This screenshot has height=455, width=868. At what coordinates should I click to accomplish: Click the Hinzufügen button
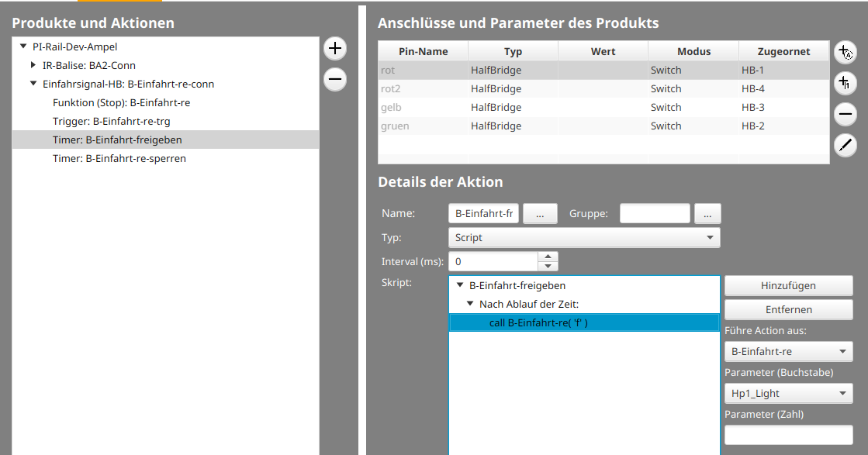(788, 285)
